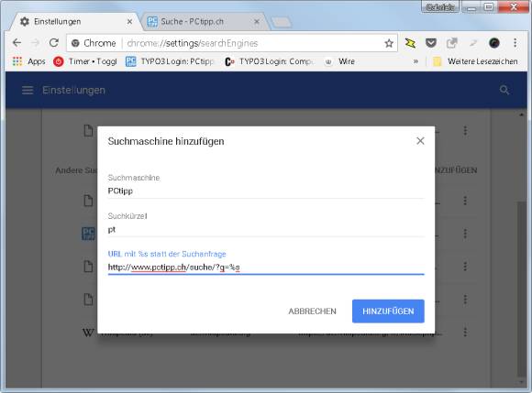Open the Timer Toggl bookmark
Image resolution: width=532 pixels, height=393 pixels.
pyautogui.click(x=85, y=61)
